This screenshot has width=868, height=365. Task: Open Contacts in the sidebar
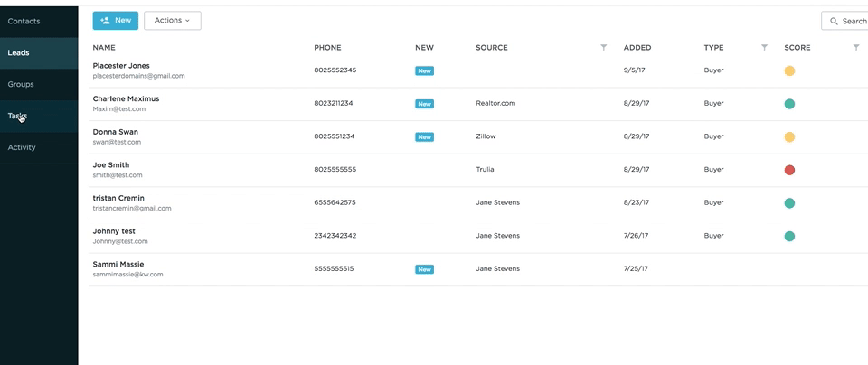pos(39,22)
